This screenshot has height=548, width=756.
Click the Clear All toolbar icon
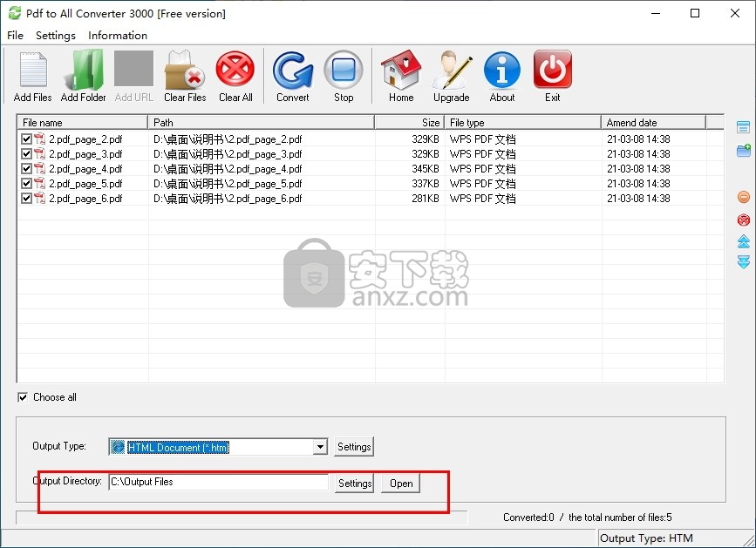pos(235,70)
